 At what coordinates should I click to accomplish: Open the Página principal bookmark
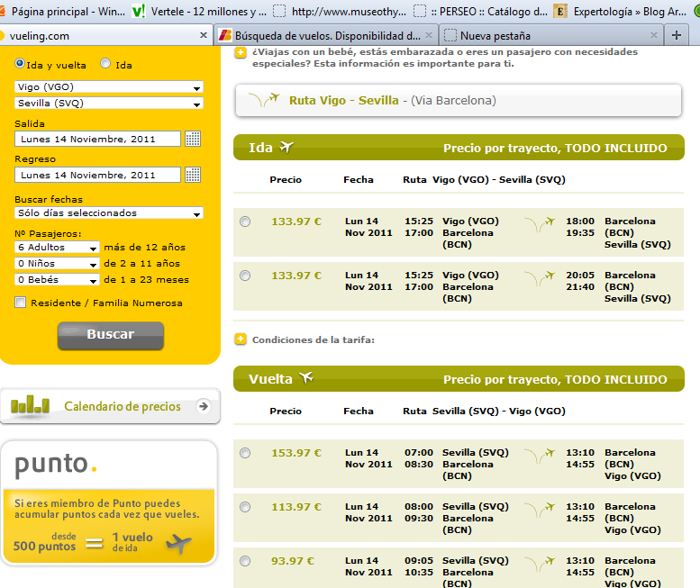point(63,11)
